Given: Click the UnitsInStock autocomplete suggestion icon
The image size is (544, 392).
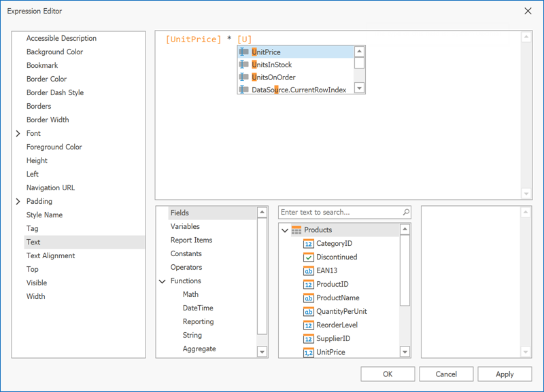Looking at the screenshot, I should pos(244,65).
